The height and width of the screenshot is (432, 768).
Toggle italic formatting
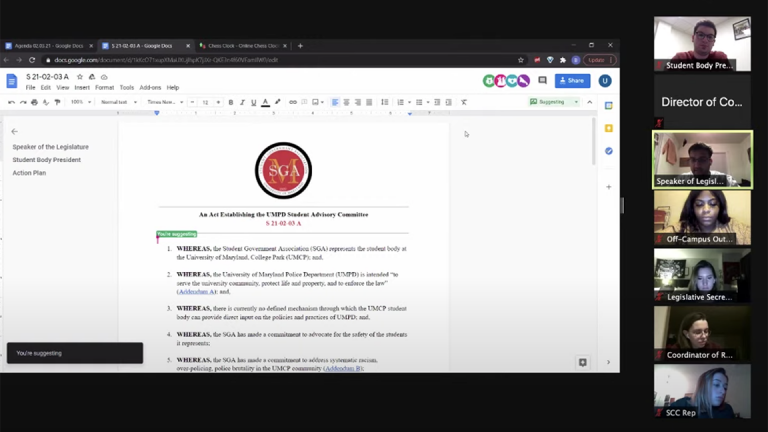242,102
